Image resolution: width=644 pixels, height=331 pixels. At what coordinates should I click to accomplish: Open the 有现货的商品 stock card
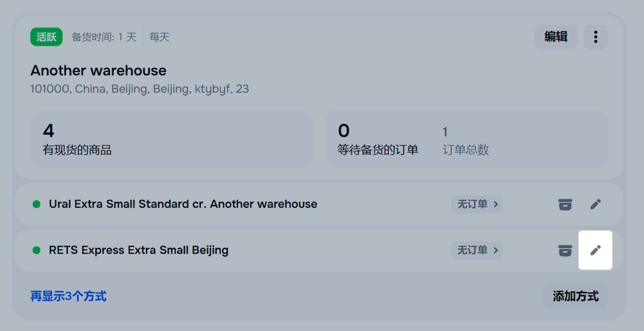(x=171, y=139)
